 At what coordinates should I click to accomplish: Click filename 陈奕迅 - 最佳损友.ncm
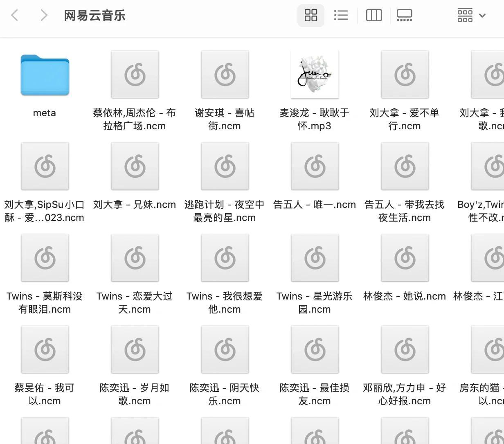[315, 394]
